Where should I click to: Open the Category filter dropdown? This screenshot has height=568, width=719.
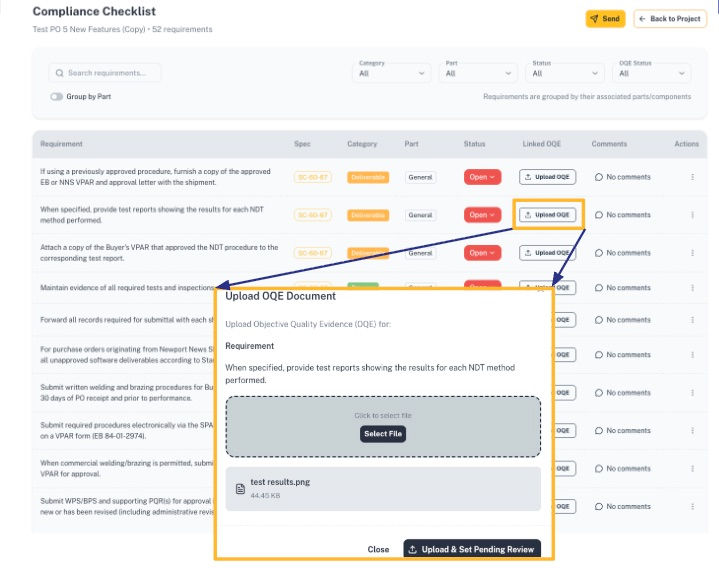(x=392, y=73)
